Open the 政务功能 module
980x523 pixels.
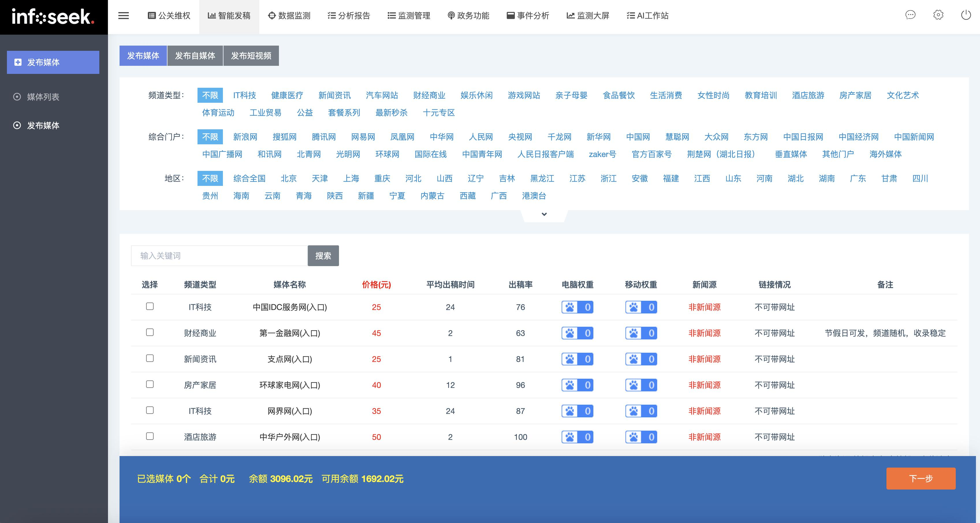469,16
